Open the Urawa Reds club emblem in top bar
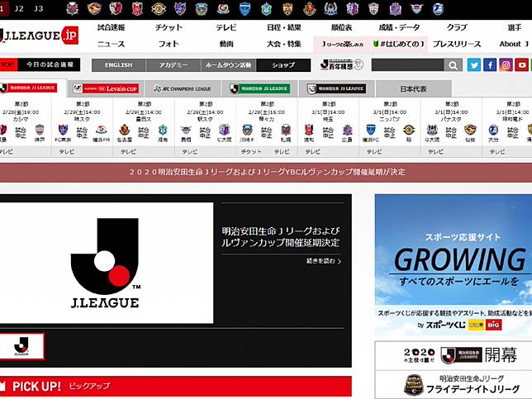This screenshot has width=532, height=399. coord(137,9)
